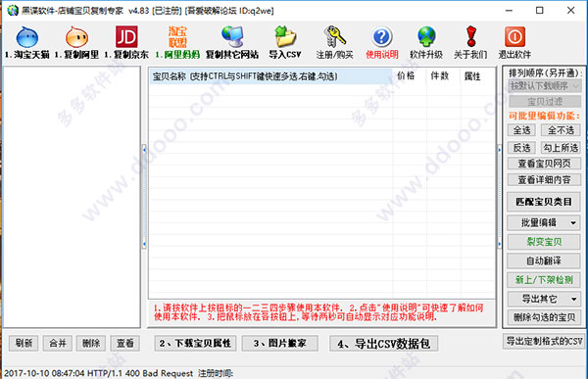Click 3、图片搬家 button
588x379 pixels.
[280, 343]
